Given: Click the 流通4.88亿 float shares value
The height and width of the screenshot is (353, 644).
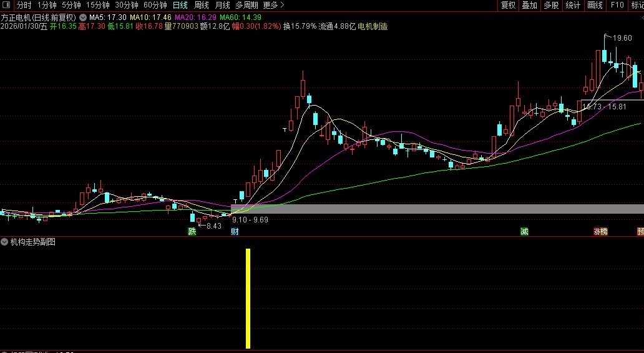Looking at the screenshot, I should click(337, 26).
